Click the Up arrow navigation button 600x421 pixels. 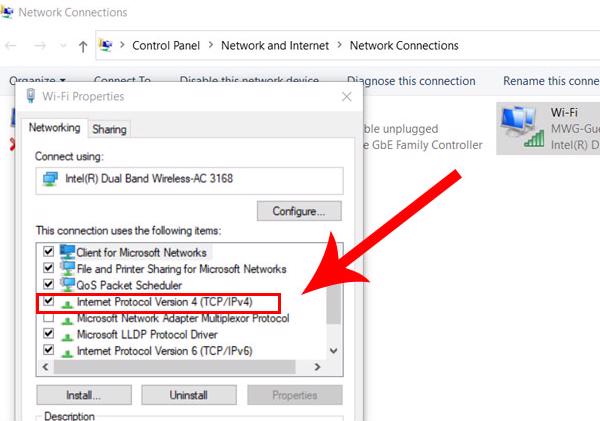[x=83, y=47]
